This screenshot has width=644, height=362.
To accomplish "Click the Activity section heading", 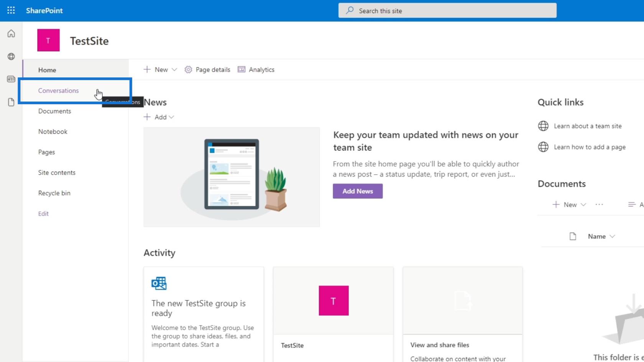I will [x=159, y=253].
